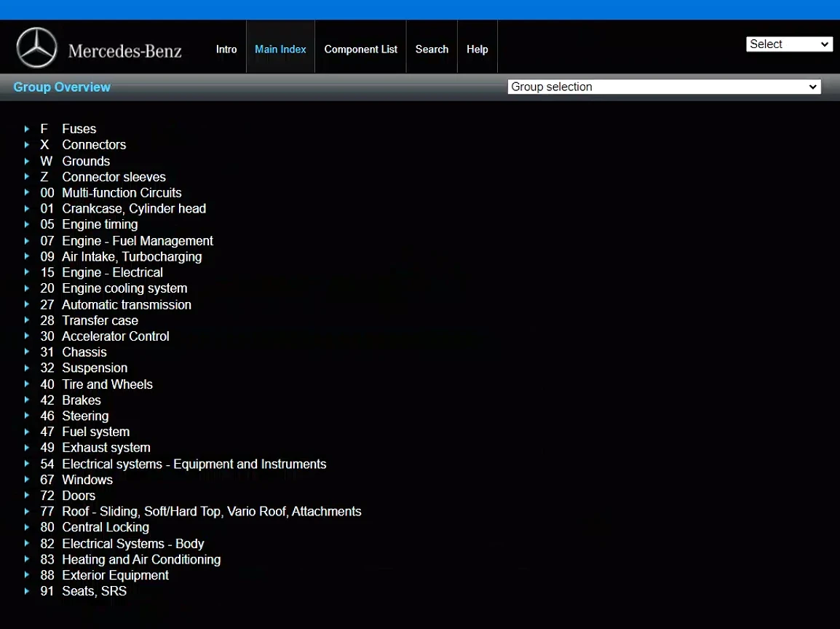Select the Brakes entry

(81, 400)
